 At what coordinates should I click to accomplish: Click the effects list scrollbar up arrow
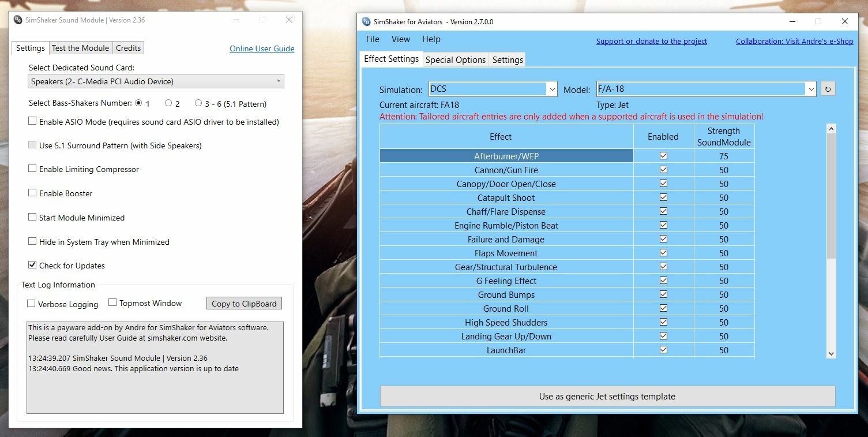tap(831, 129)
